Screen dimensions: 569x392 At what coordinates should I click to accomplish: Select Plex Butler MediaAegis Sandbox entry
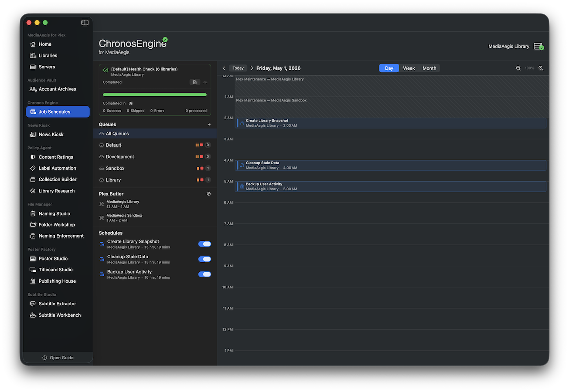[155, 218]
